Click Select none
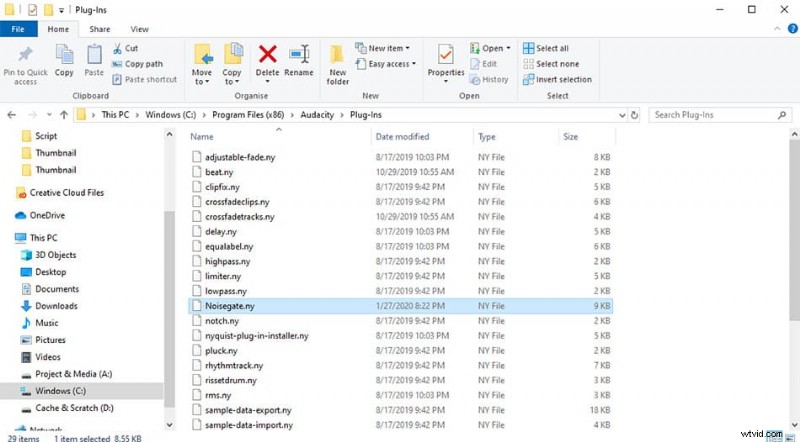Image resolution: width=800 pixels, height=442 pixels. tap(551, 64)
